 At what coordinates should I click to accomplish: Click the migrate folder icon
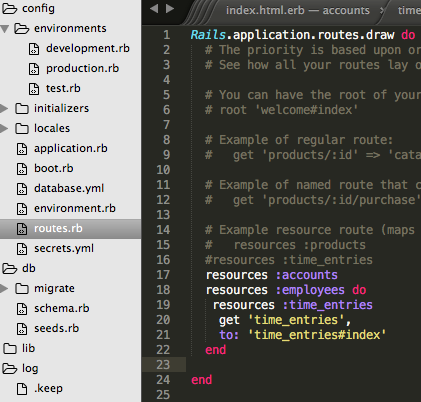tap(22, 289)
